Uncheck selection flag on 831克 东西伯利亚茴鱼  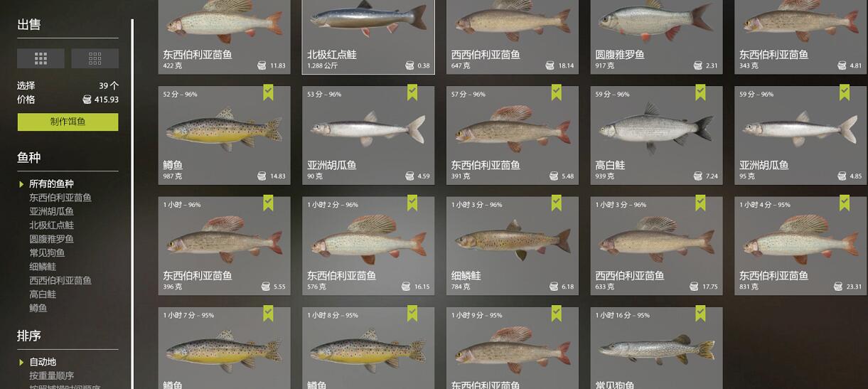tap(845, 203)
